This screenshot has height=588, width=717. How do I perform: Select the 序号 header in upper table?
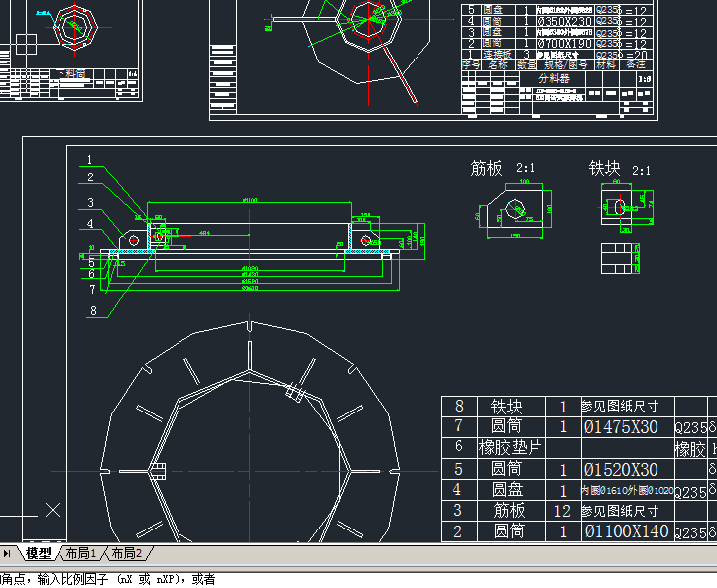471,64
